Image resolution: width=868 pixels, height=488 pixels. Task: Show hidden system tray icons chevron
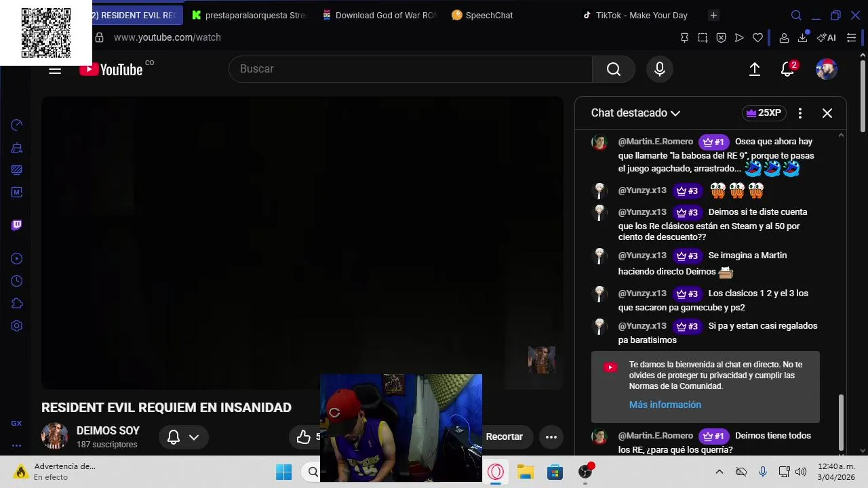click(719, 472)
